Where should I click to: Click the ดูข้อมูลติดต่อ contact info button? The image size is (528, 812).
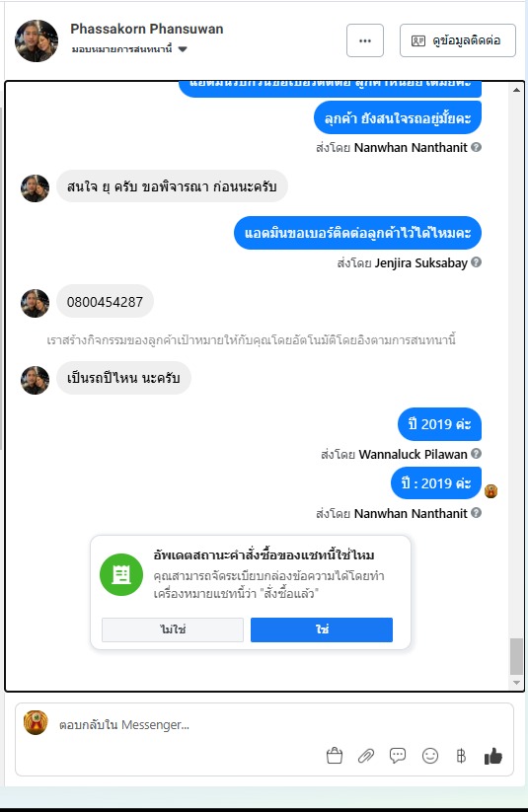458,40
